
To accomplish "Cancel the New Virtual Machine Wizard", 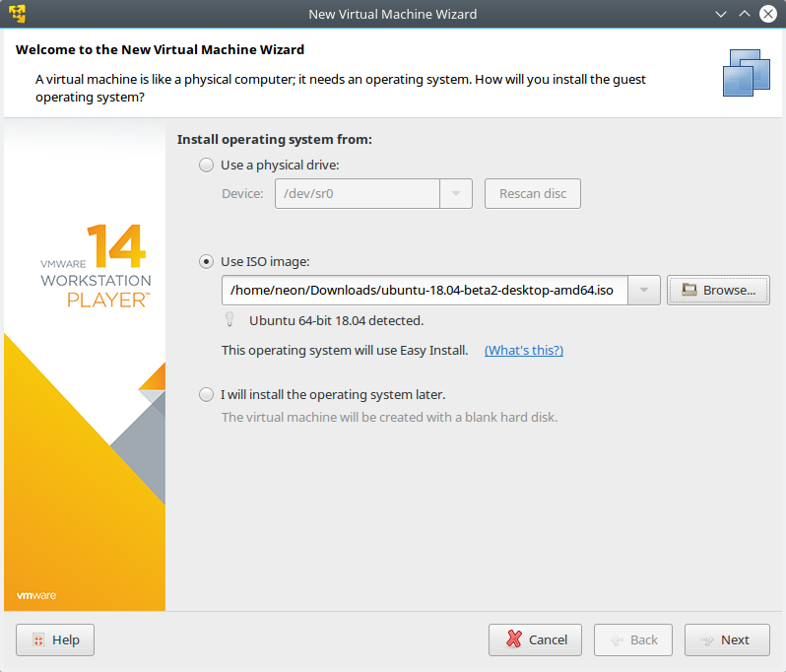I will [536, 639].
